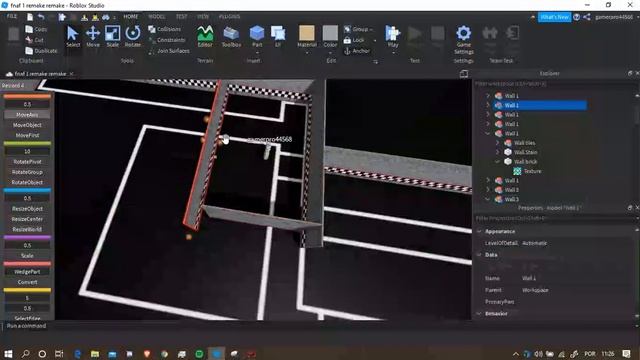The image size is (640, 360).
Task: Choose the Move tool
Action: tap(93, 36)
